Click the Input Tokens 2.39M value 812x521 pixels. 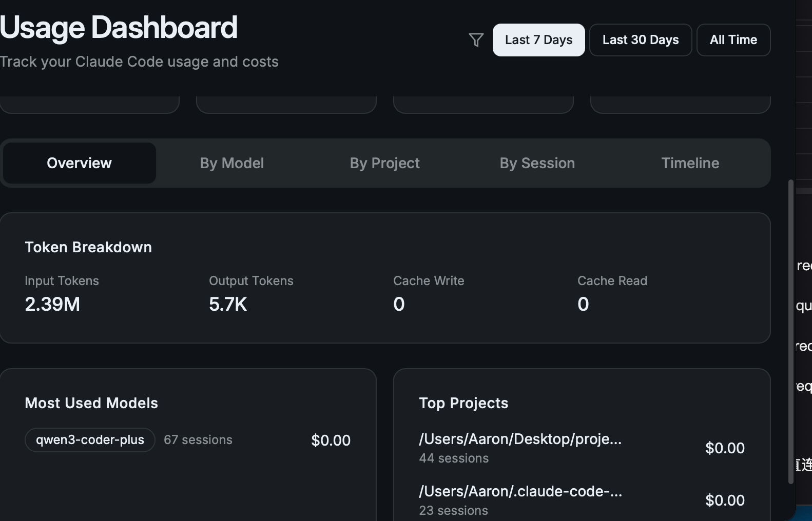click(52, 304)
